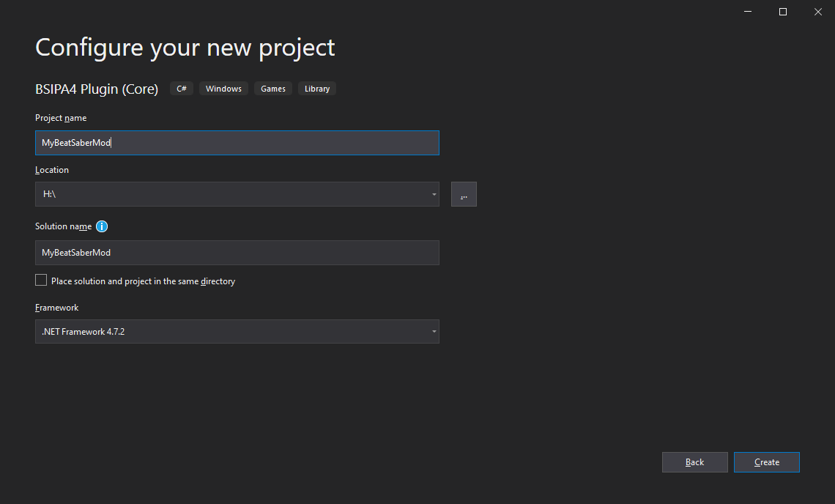Close the configure project dialog
The height and width of the screenshot is (504, 835).
pyautogui.click(x=818, y=12)
